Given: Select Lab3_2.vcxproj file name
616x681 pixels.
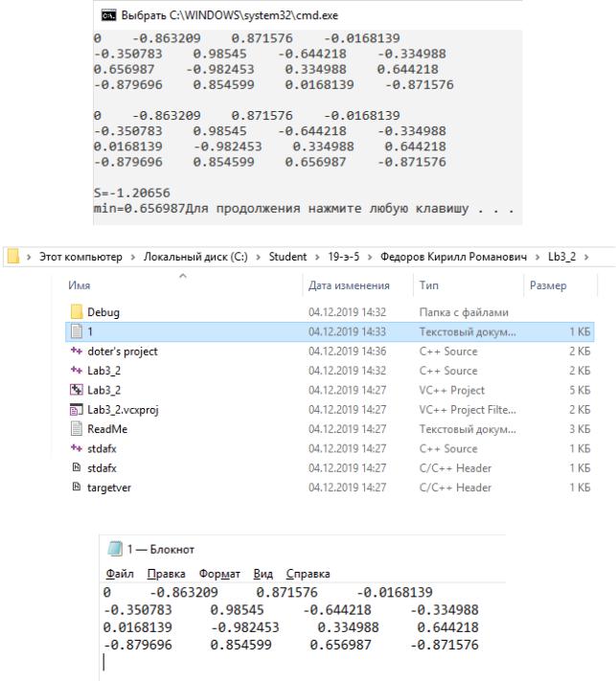Looking at the screenshot, I should point(123,410).
